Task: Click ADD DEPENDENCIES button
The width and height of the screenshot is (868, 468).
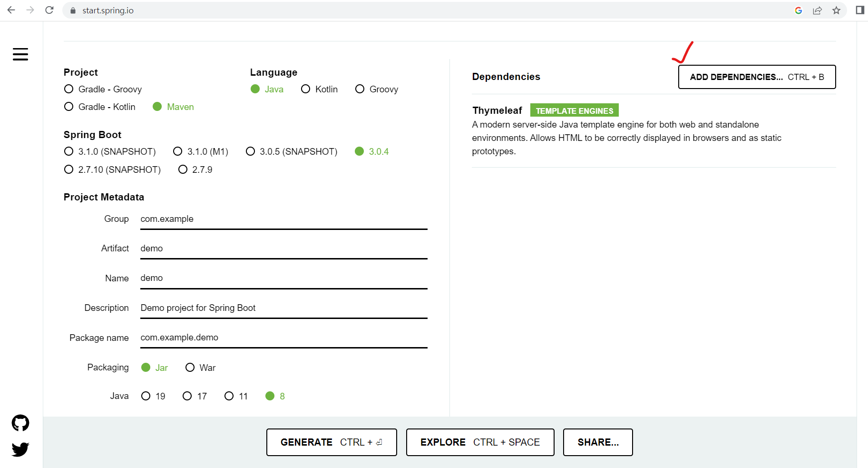Action: tap(757, 77)
